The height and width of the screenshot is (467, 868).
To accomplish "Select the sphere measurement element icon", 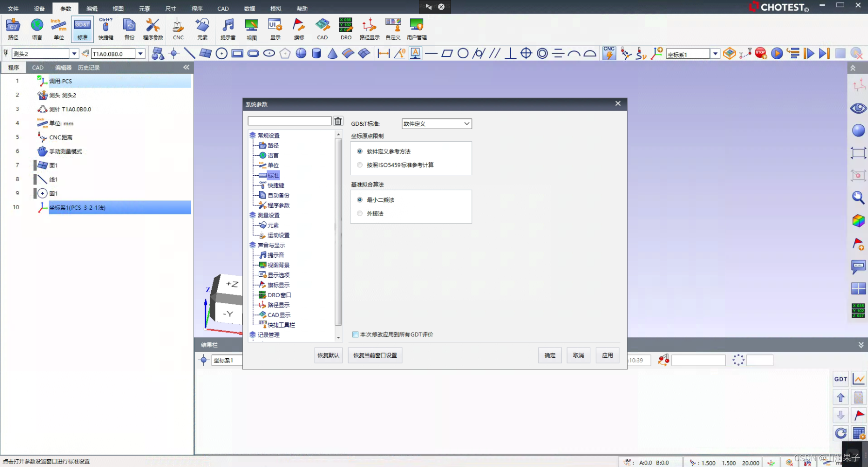I will 301,53.
